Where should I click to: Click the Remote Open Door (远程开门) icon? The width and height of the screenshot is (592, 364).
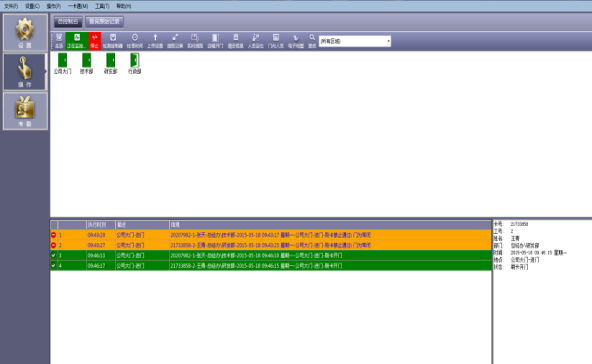click(215, 41)
